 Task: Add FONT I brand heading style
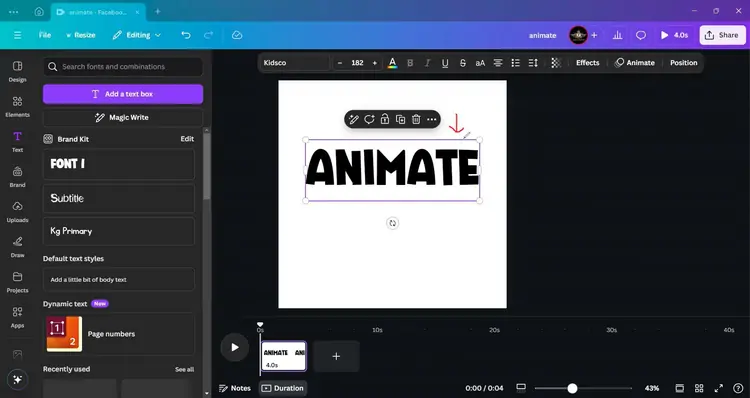click(x=119, y=164)
